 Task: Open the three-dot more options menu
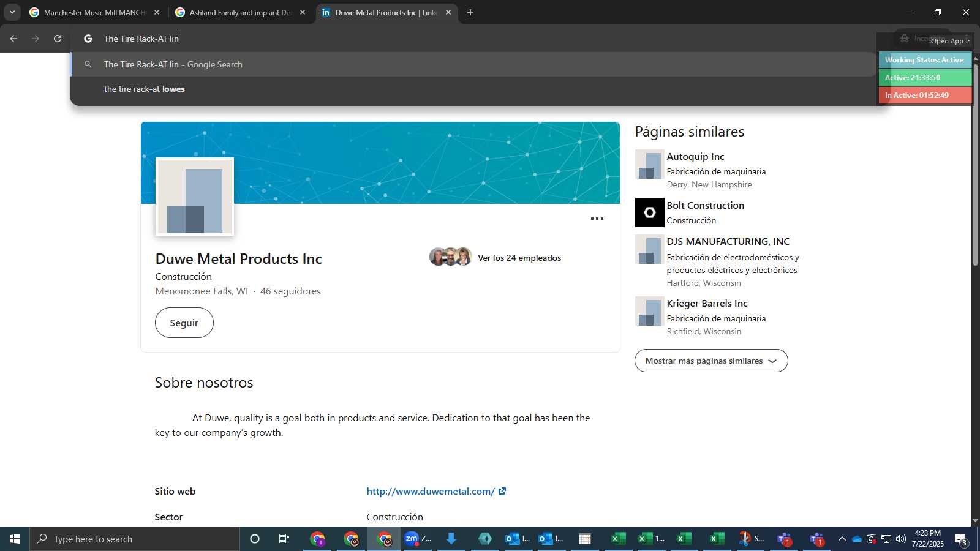click(597, 219)
